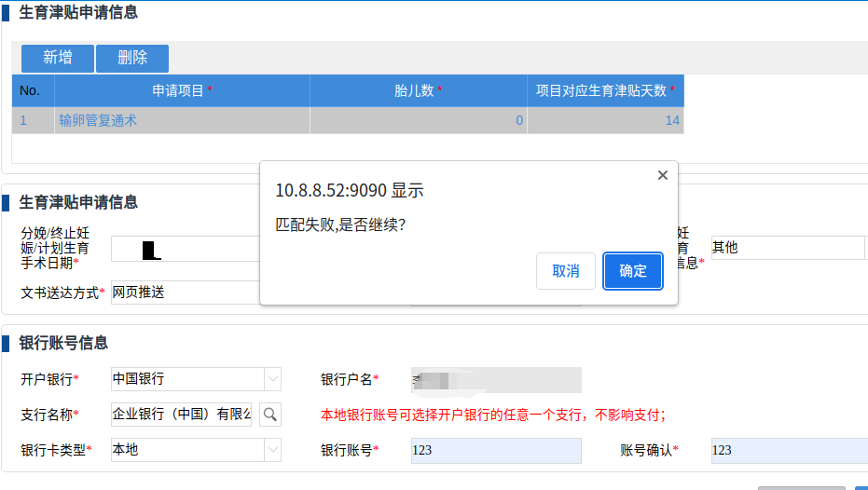Click the 项目对应生育津贴天数 column header

pyautogui.click(x=605, y=90)
